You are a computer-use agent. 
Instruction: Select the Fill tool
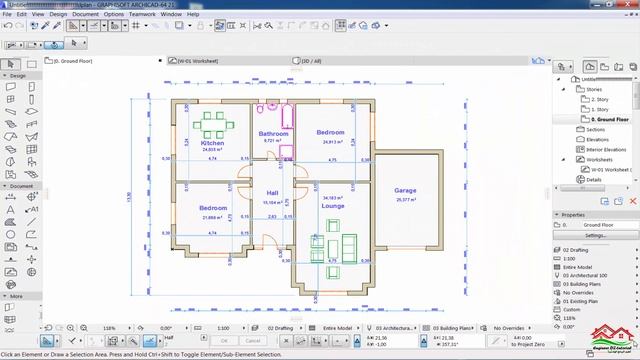click(x=11, y=222)
